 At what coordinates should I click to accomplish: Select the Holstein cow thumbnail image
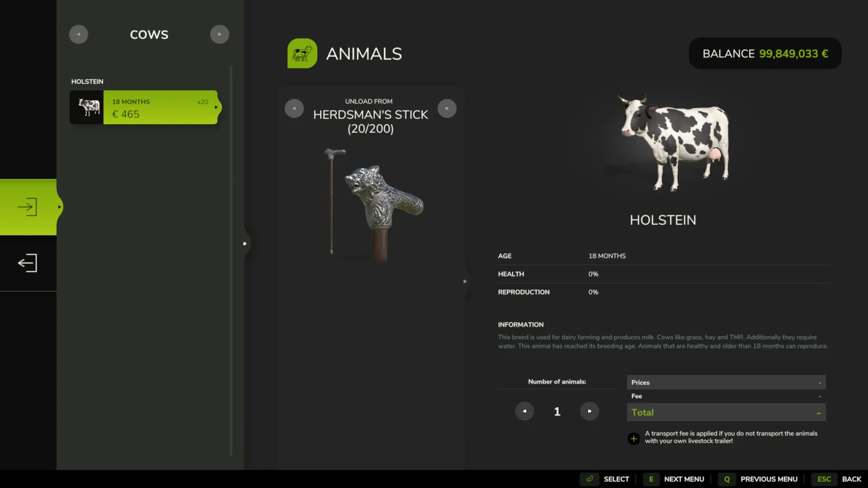(x=87, y=107)
